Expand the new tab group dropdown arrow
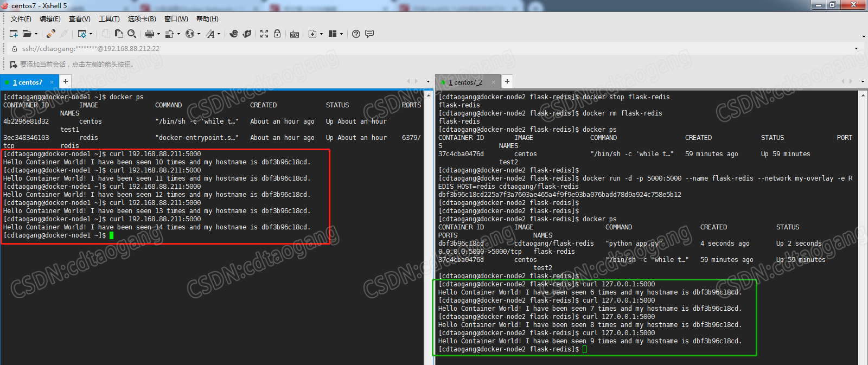The height and width of the screenshot is (365, 868). coord(321,34)
